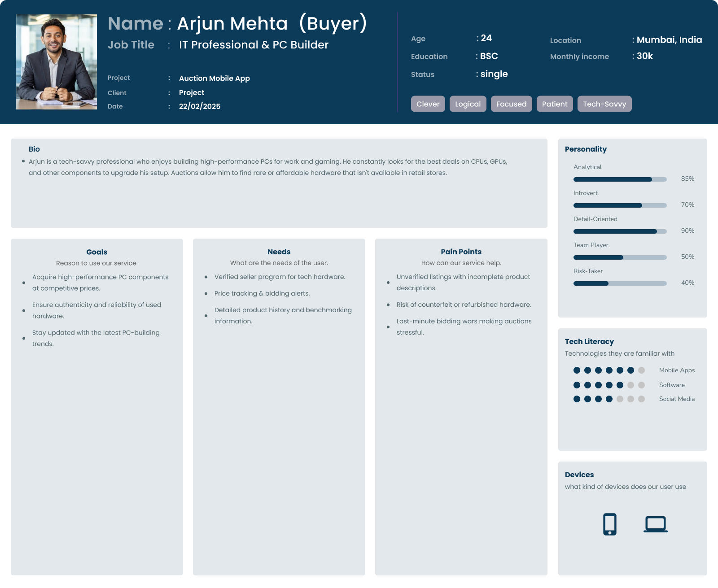Click 'Verified seller program for tech hardware.'

click(280, 277)
